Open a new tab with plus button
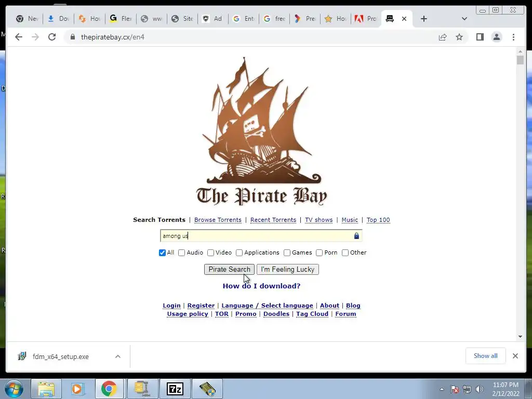532x399 pixels. 423,19
